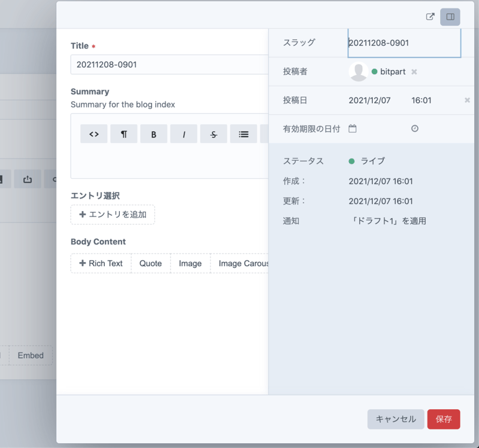Click the HTML source code icon
479x448 pixels.
(94, 134)
